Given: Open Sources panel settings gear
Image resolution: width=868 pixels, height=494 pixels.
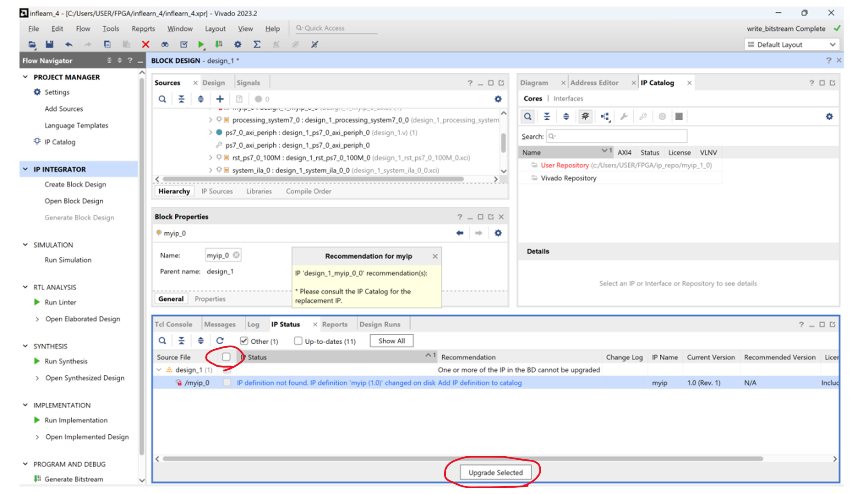Looking at the screenshot, I should click(x=498, y=99).
